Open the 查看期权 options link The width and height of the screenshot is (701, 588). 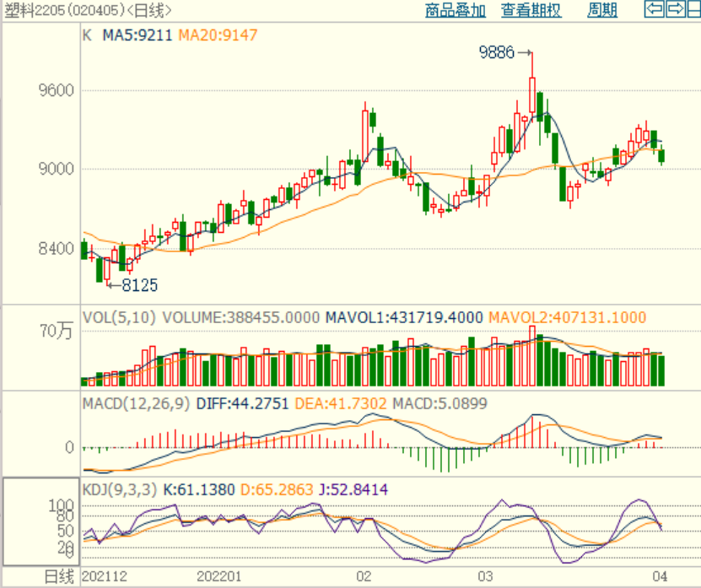531,11
